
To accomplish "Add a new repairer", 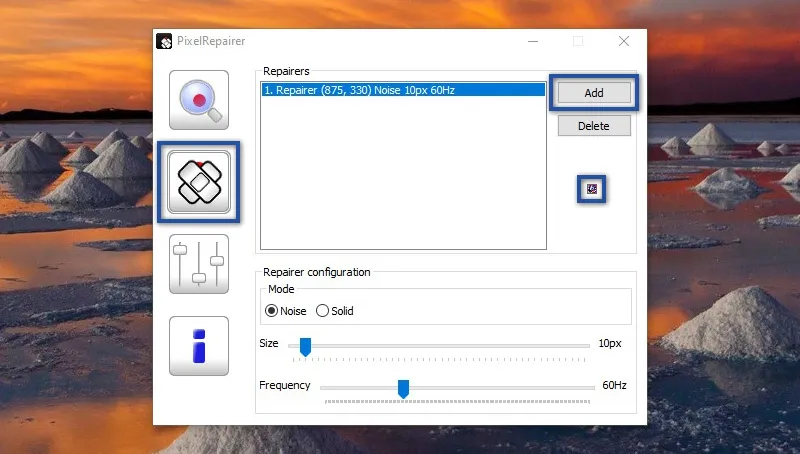I will [594, 93].
